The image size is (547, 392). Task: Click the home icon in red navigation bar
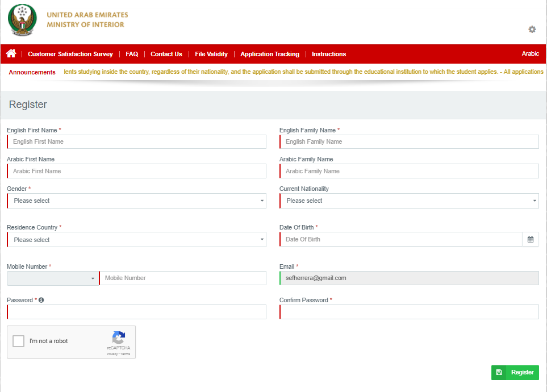click(x=11, y=53)
